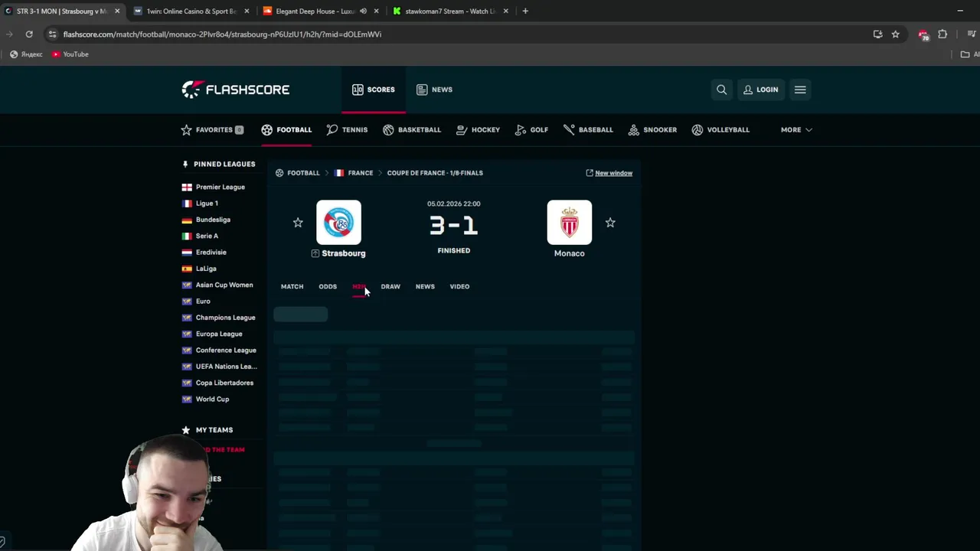
Task: Select Basketball in sports bar
Action: pos(412,130)
